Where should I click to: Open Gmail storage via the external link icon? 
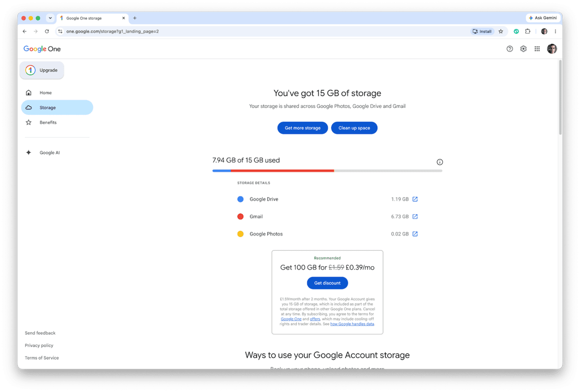415,217
